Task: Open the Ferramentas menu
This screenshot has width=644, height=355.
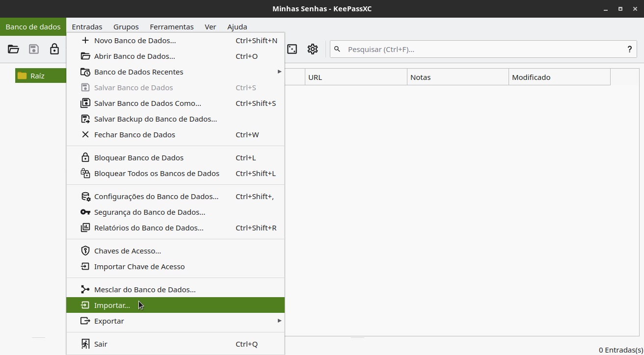Action: pyautogui.click(x=172, y=26)
